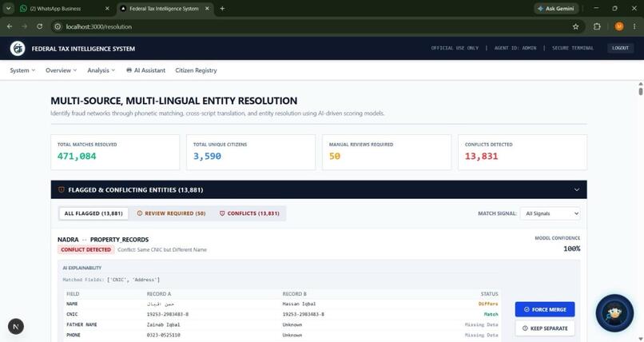Click the Match status in the CNIC row

[491, 315]
